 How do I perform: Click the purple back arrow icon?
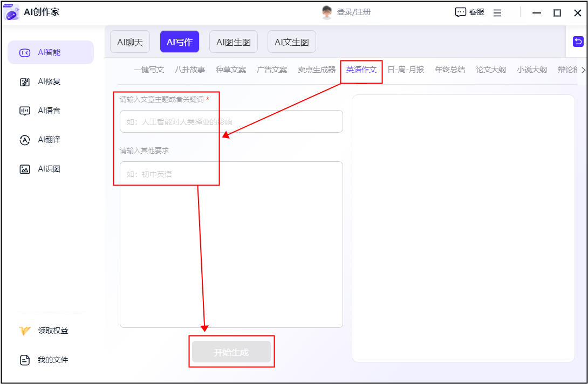tap(578, 42)
